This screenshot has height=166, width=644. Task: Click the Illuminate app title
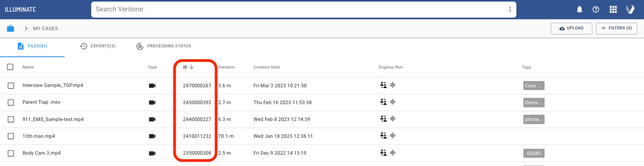pyautogui.click(x=20, y=9)
